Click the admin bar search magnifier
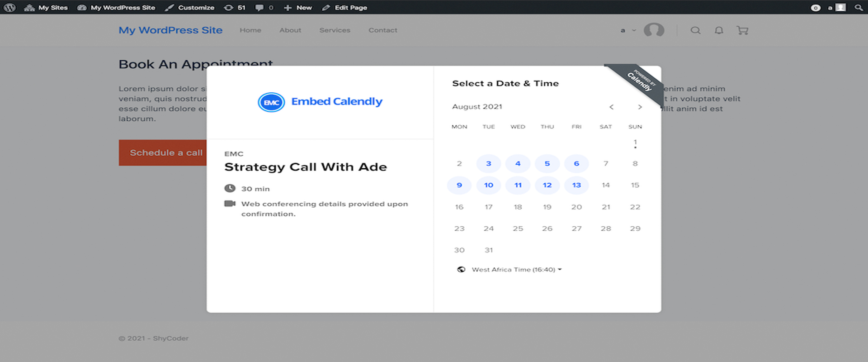Screen dimensions: 868x362 (x=858, y=7)
